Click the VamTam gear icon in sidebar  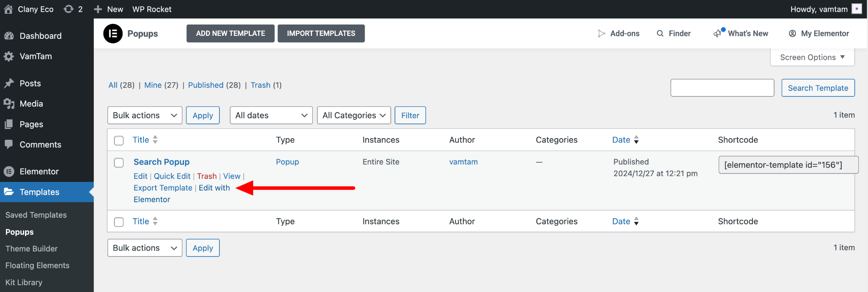click(9, 56)
